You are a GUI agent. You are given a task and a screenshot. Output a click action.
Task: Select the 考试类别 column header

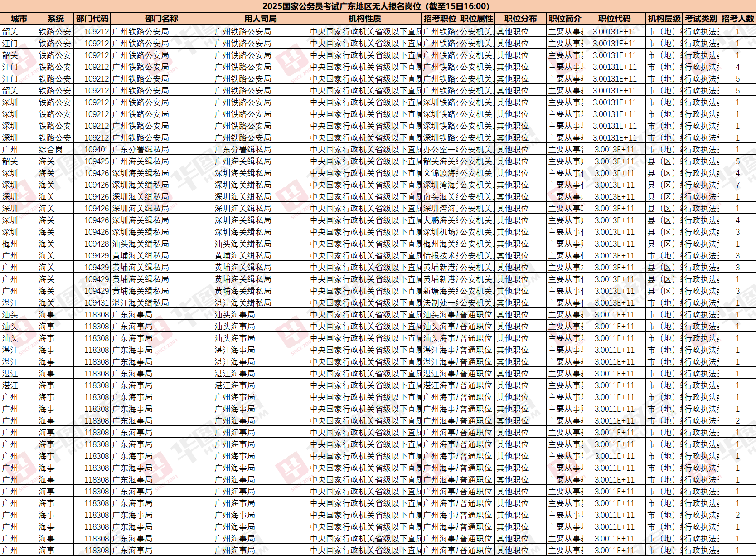click(x=701, y=19)
